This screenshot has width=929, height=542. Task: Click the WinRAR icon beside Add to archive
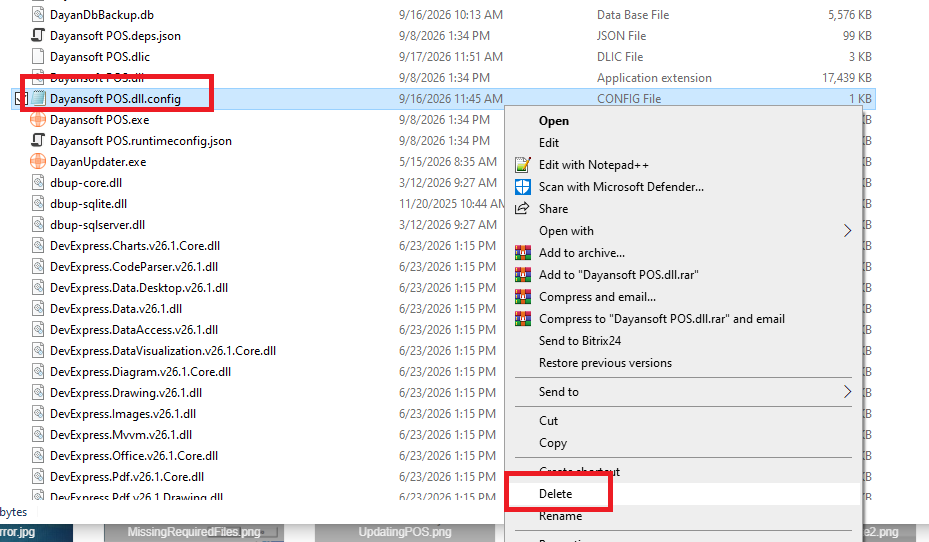point(523,253)
